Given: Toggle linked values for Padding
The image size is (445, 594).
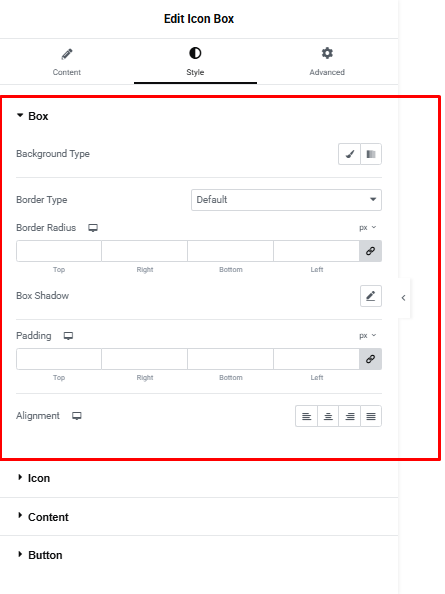Looking at the screenshot, I should [x=370, y=359].
